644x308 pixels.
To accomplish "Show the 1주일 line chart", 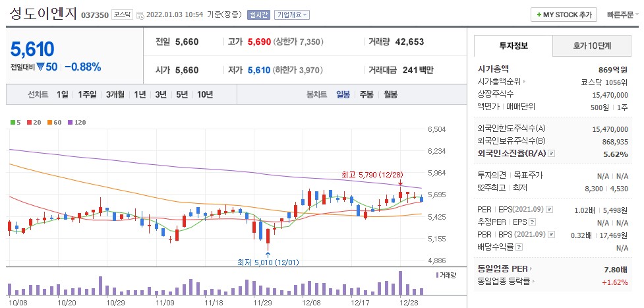I will point(87,94).
